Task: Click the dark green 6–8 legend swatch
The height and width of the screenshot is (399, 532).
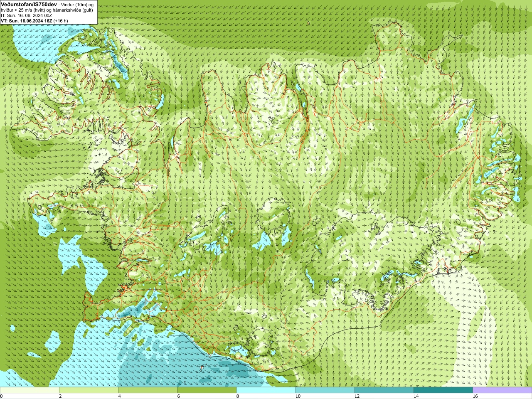Action: pos(207,390)
